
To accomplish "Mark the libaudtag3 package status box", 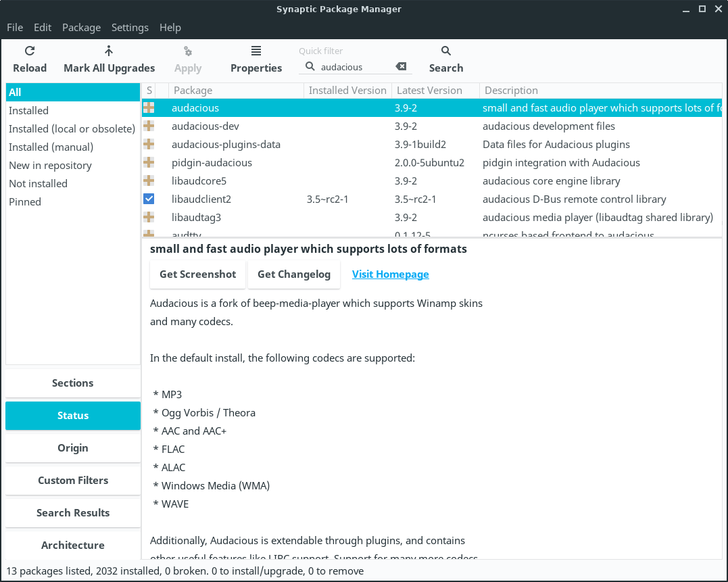I will point(149,218).
